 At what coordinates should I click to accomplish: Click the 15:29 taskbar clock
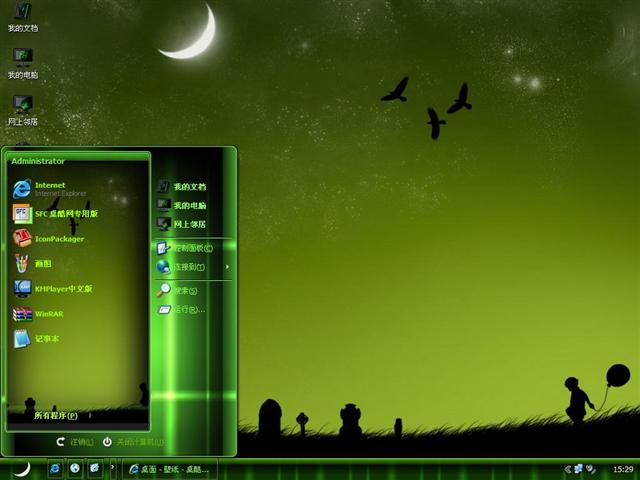click(x=623, y=470)
